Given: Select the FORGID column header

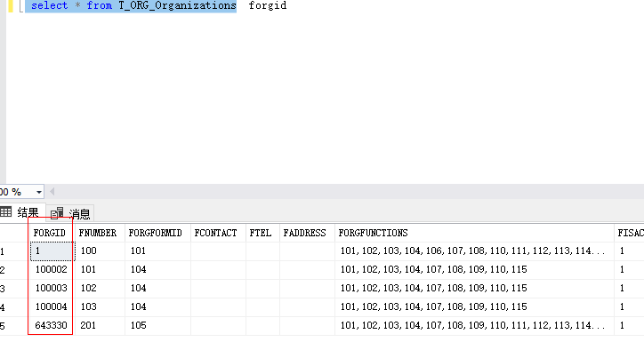Looking at the screenshot, I should pyautogui.click(x=49, y=233).
